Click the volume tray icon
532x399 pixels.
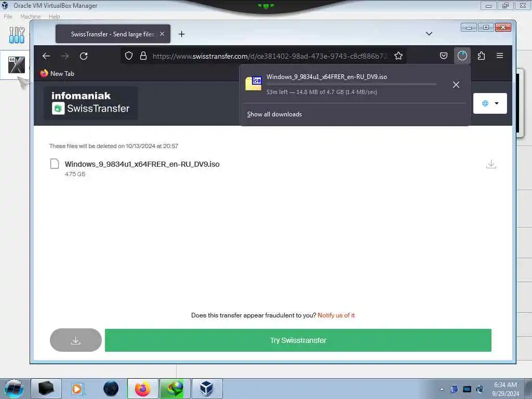pos(480,389)
